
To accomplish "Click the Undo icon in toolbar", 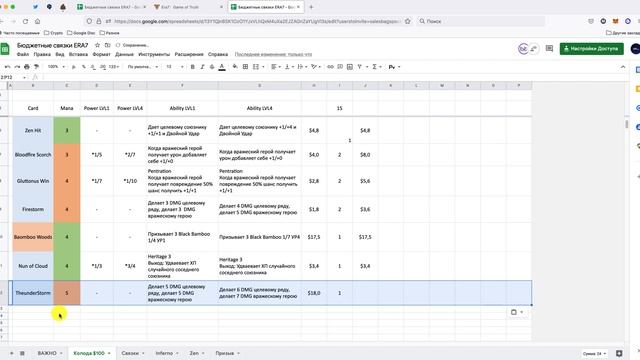I will pyautogui.click(x=7, y=67).
